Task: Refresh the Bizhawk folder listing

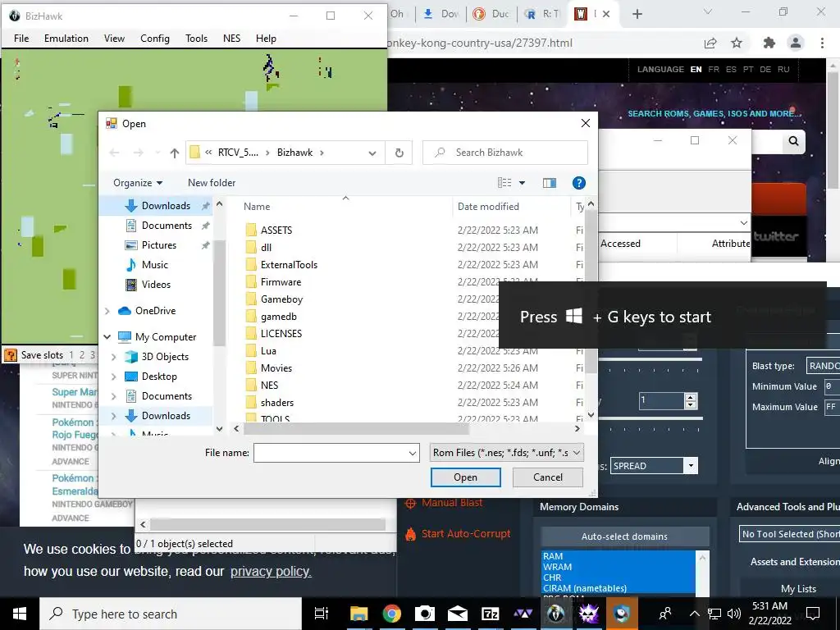Action: tap(399, 153)
